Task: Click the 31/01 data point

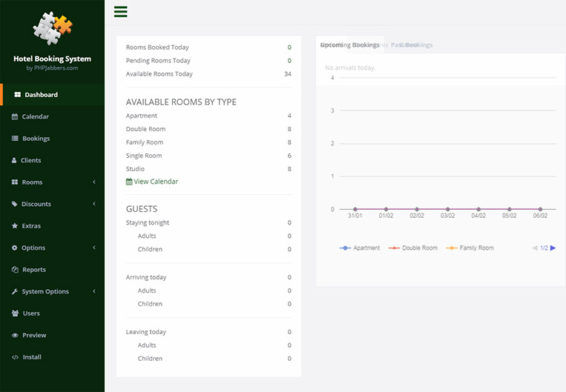Action: click(355, 209)
